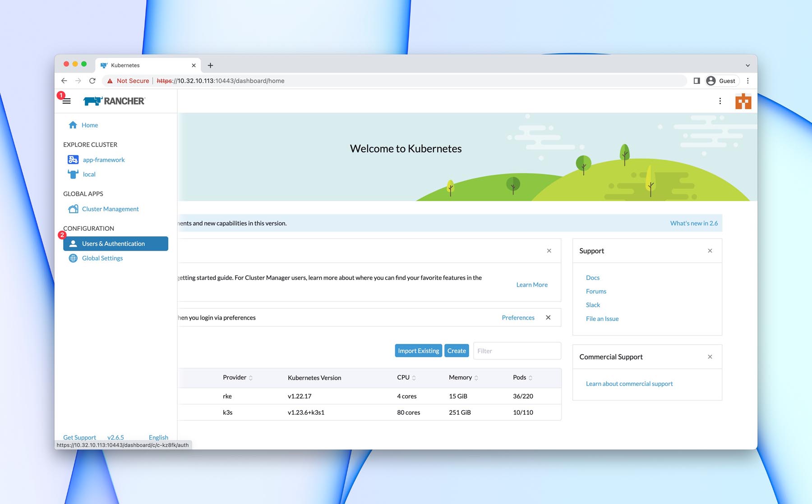The width and height of the screenshot is (812, 504).
Task: Click the app-framework cluster icon
Action: point(73,160)
